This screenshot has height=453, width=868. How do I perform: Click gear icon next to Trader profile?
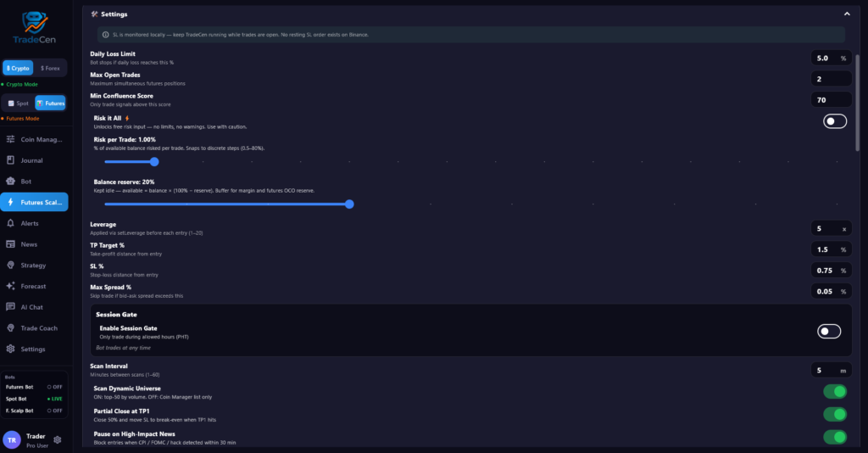click(x=58, y=440)
